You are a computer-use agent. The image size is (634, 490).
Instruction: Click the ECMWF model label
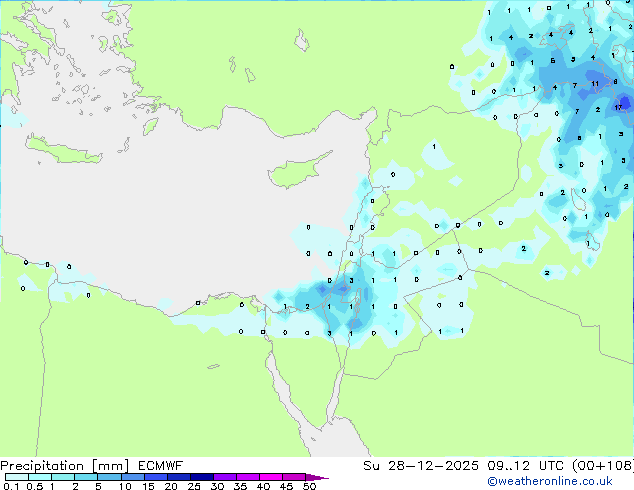pos(161,466)
